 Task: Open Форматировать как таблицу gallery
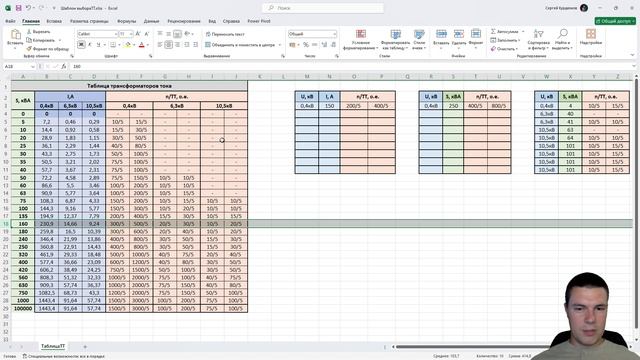pyautogui.click(x=396, y=40)
